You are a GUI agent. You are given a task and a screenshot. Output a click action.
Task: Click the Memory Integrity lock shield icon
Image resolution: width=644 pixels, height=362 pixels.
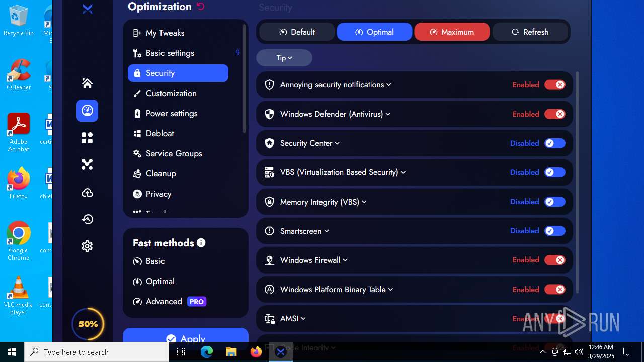tap(269, 202)
